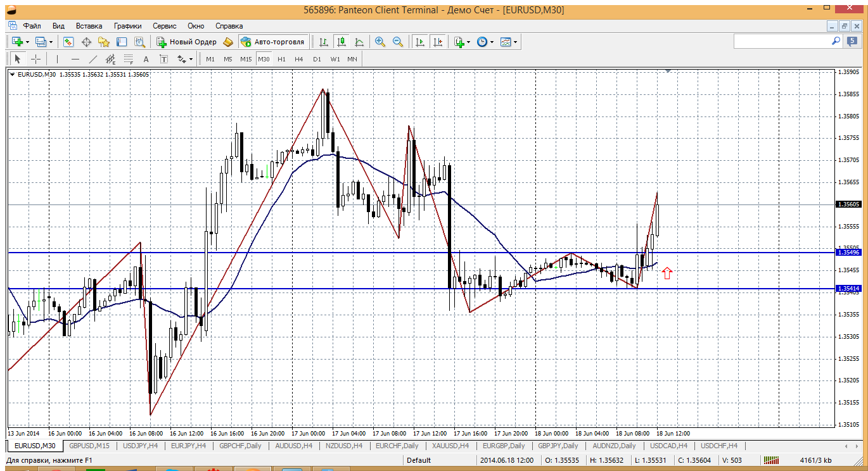Image resolution: width=868 pixels, height=471 pixels.
Task: Switch to the GBPCHF,Daily chart tab
Action: click(240, 446)
